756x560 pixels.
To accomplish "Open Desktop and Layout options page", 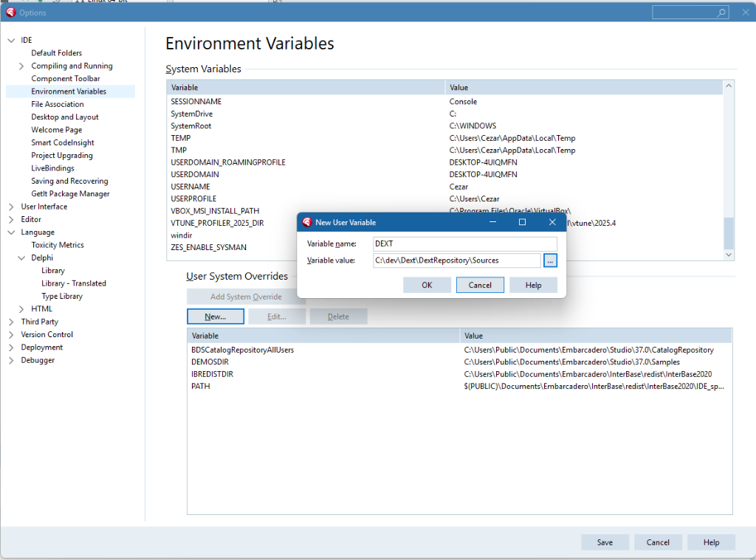I will pyautogui.click(x=65, y=117).
